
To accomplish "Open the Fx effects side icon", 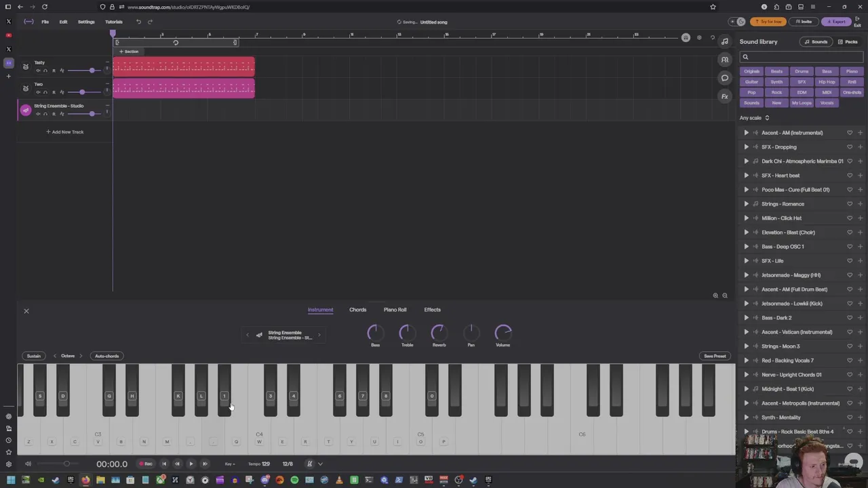I will click(725, 96).
